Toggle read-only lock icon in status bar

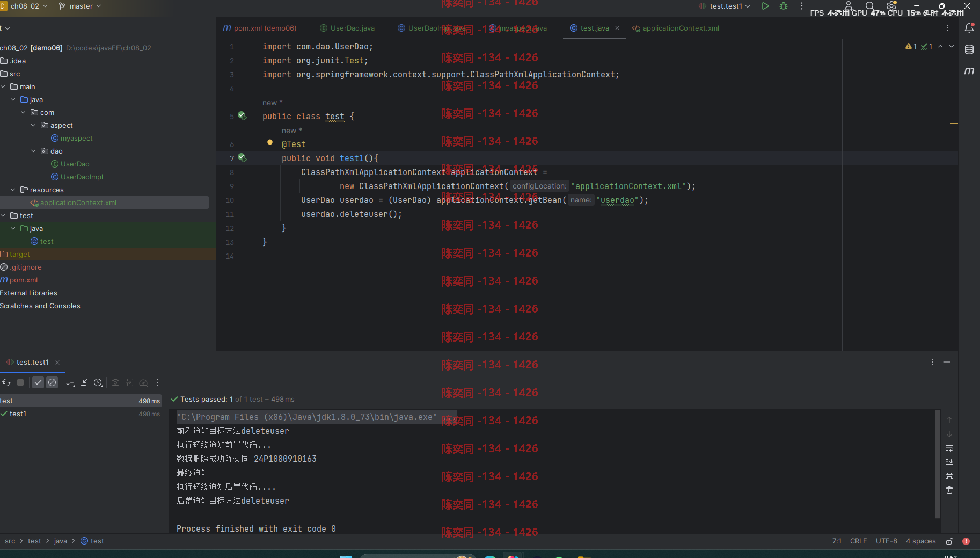click(x=949, y=541)
